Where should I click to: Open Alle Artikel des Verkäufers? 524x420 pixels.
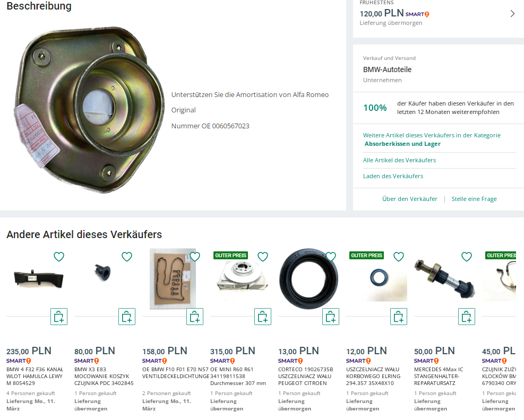point(399,160)
